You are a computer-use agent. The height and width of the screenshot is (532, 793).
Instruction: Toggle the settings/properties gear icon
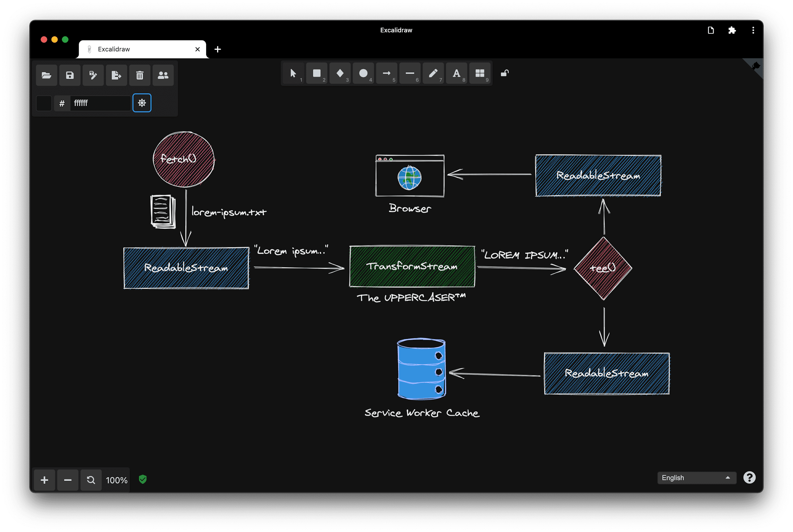pos(141,102)
